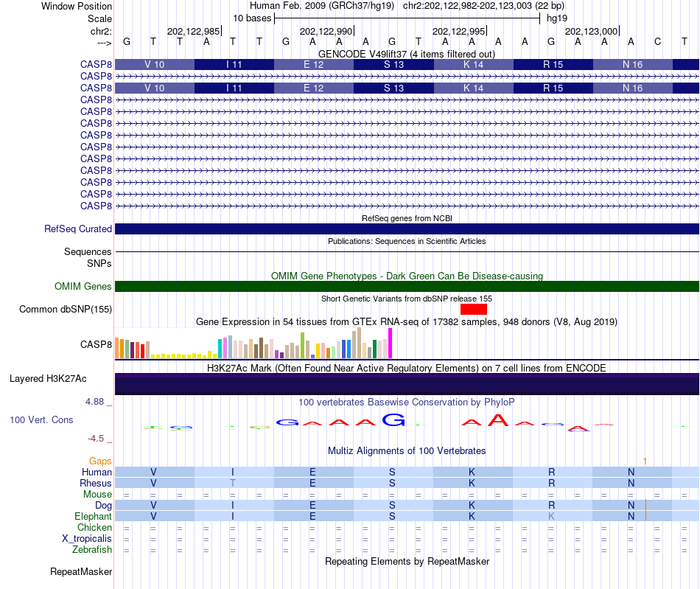Select the Window Position label in ruler
This screenshot has height=589, width=700.
point(77,6)
